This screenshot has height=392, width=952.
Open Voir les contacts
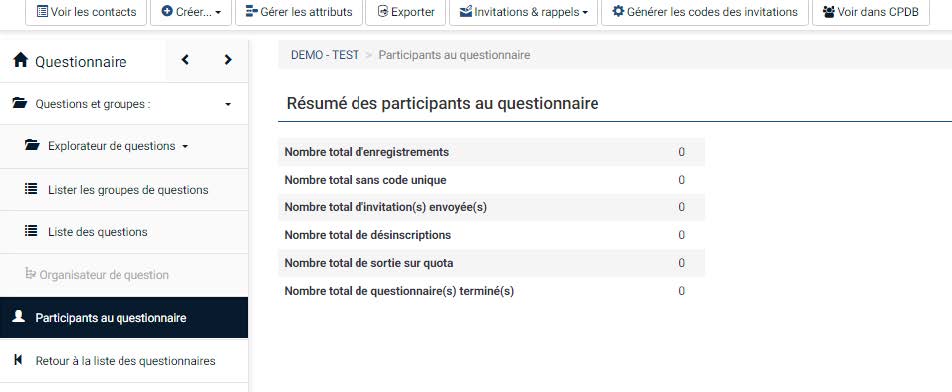[x=86, y=12]
